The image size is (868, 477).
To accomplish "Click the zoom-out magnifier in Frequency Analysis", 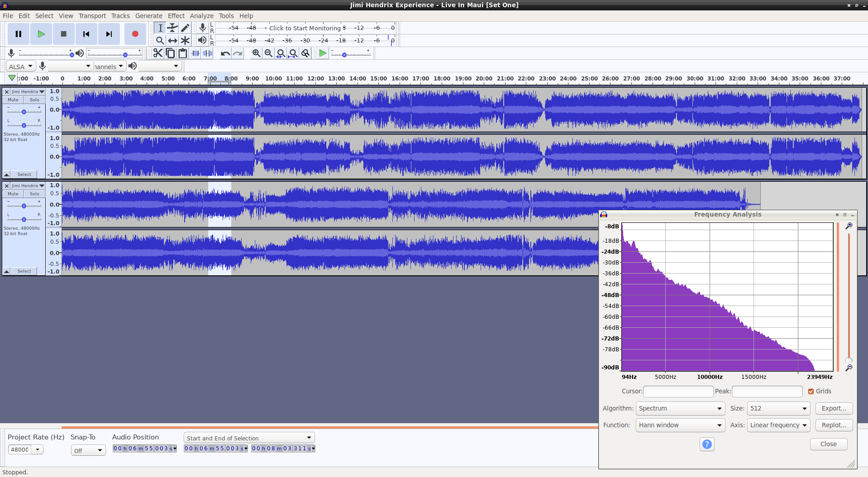I will point(849,368).
